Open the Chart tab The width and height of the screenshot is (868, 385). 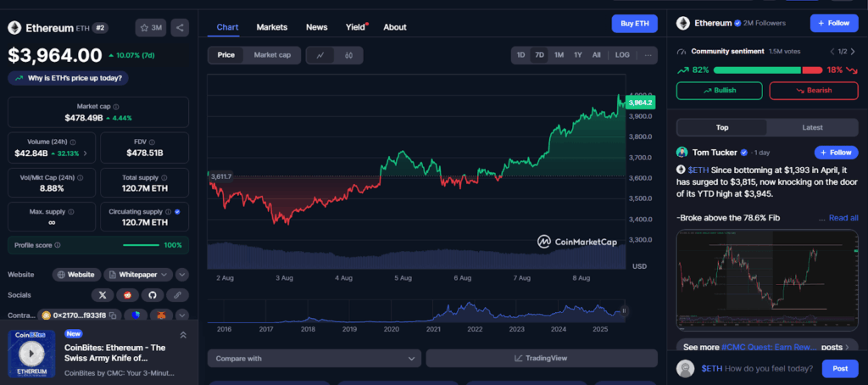[x=227, y=27]
